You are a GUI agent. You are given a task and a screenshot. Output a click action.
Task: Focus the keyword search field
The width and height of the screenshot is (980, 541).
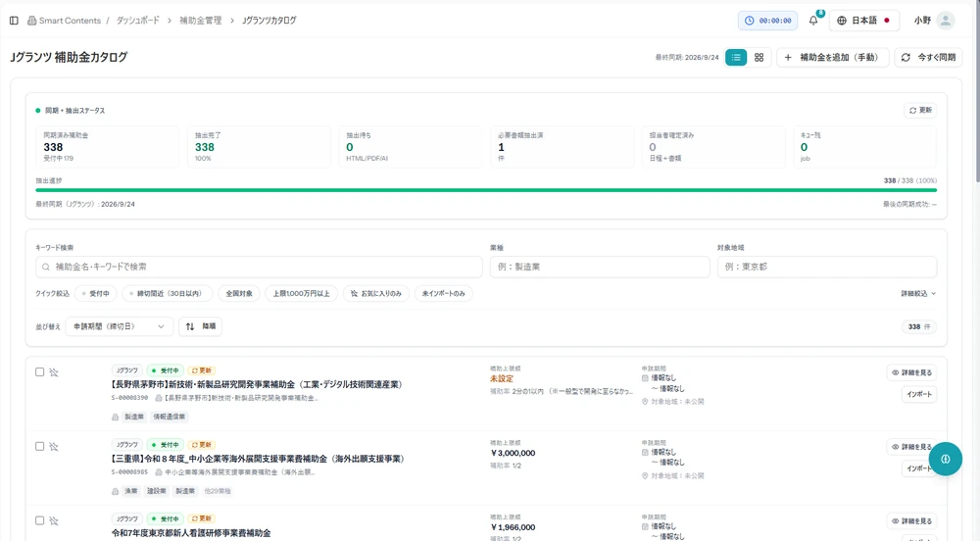click(259, 267)
